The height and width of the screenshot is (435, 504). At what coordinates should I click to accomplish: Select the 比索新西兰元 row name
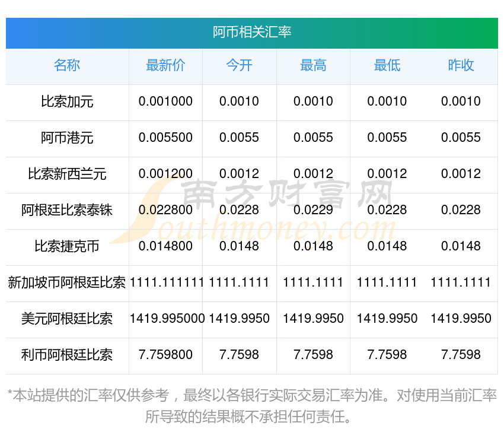point(67,174)
